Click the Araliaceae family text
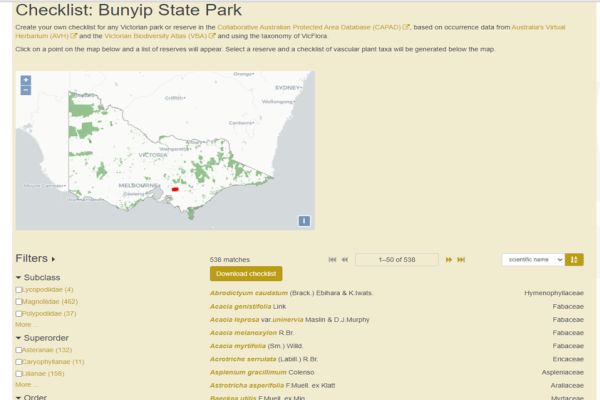 pos(567,385)
